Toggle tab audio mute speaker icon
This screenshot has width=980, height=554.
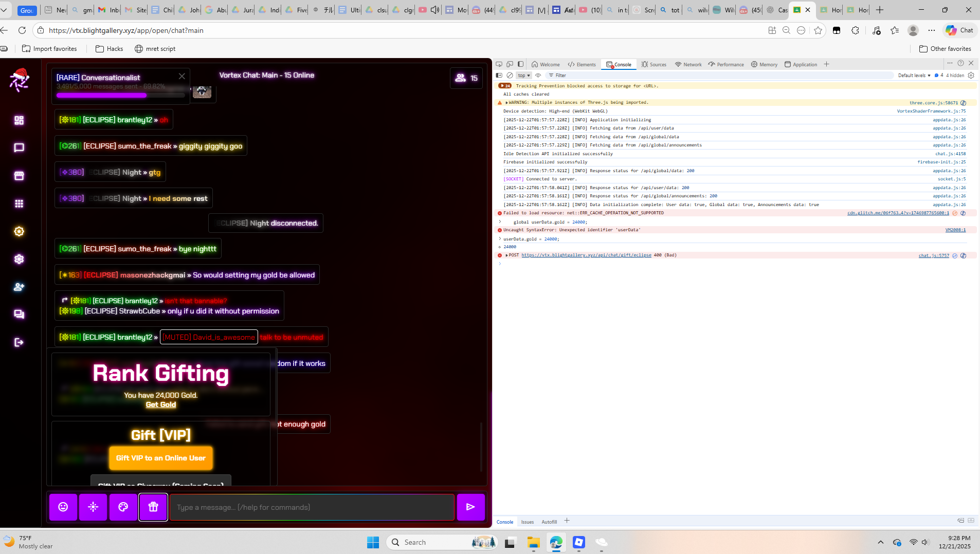pyautogui.click(x=434, y=10)
